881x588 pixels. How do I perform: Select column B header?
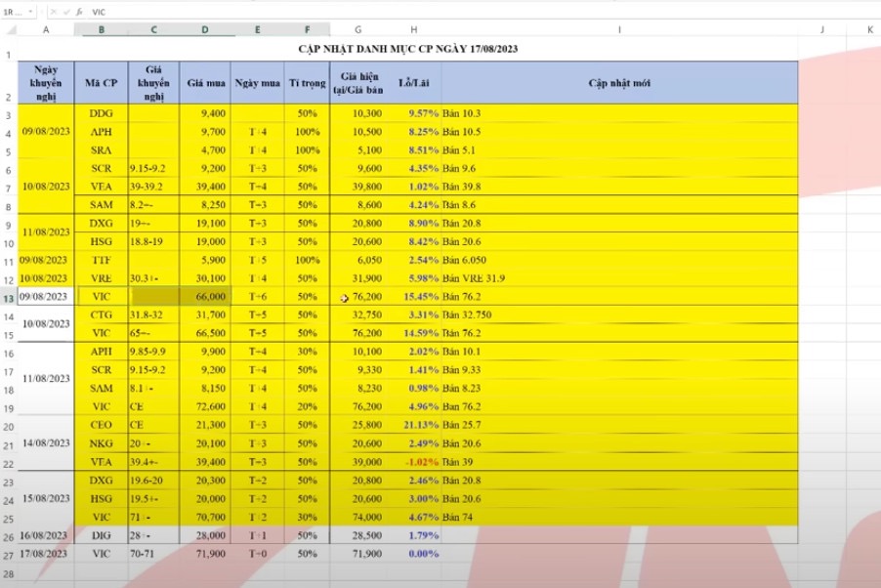(102, 30)
